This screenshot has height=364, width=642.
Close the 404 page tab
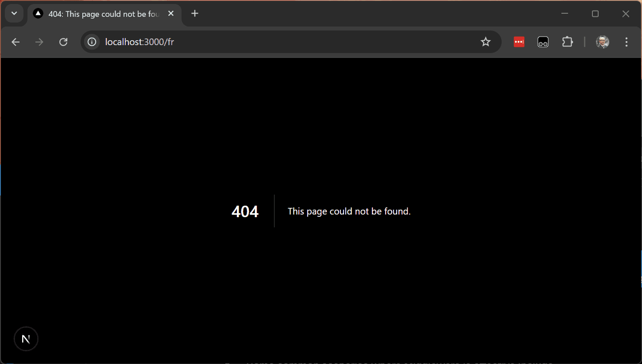[x=171, y=14]
